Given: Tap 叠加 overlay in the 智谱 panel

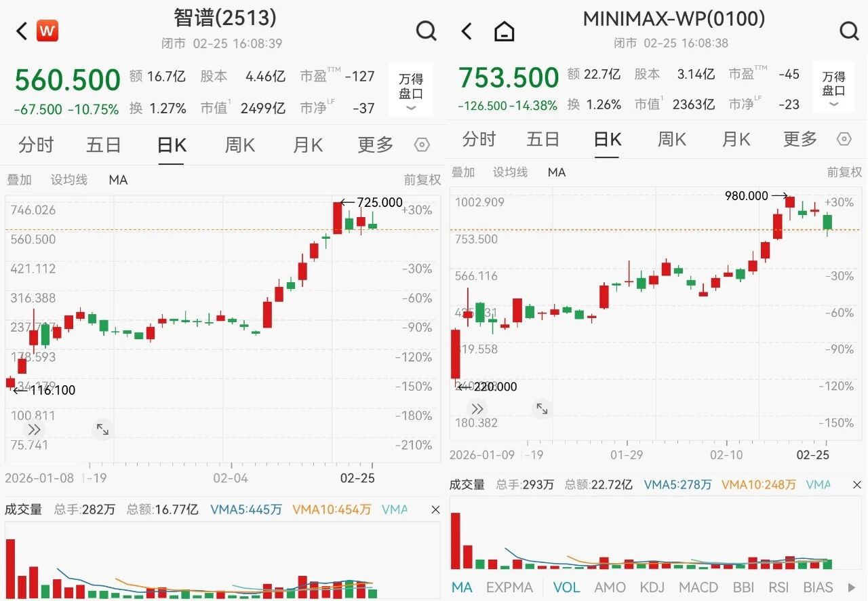Looking at the screenshot, I should click(x=20, y=180).
